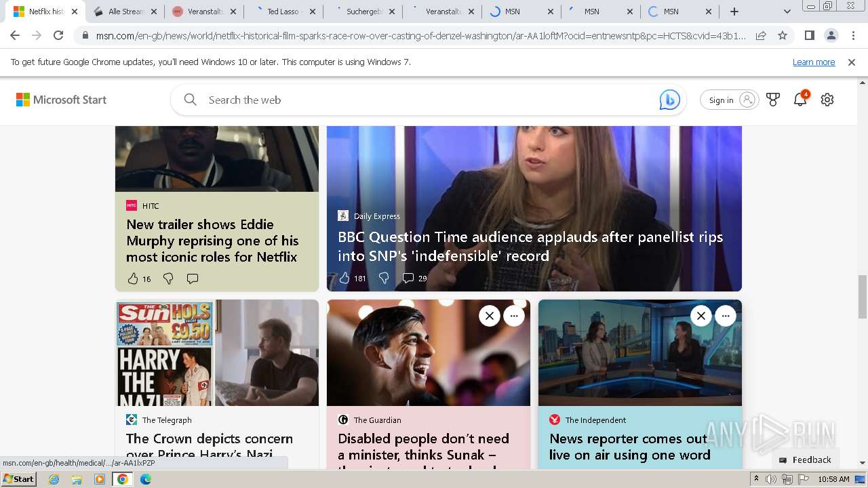This screenshot has width=868, height=488.
Task: Follow the Learn more link
Action: [814, 62]
